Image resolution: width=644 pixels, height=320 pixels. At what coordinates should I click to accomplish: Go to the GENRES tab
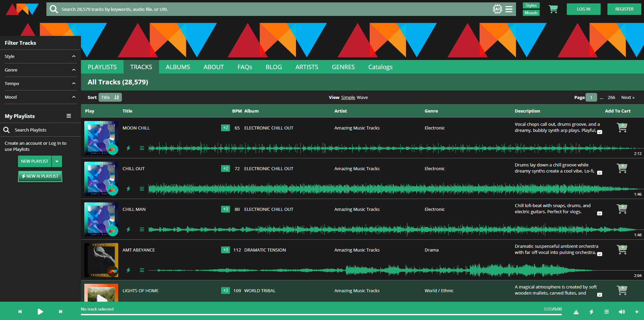click(343, 67)
